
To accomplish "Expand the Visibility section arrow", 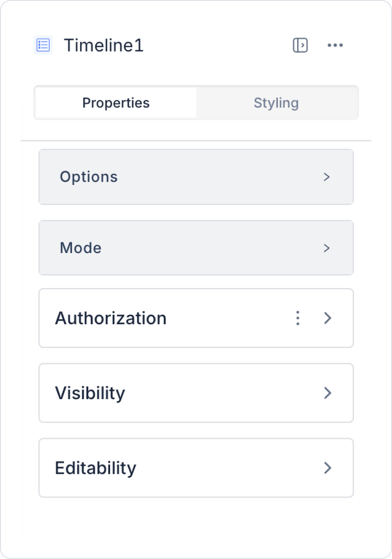I will tap(328, 393).
